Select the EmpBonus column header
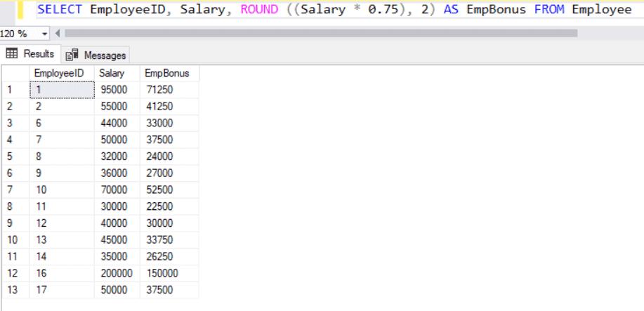 point(162,73)
